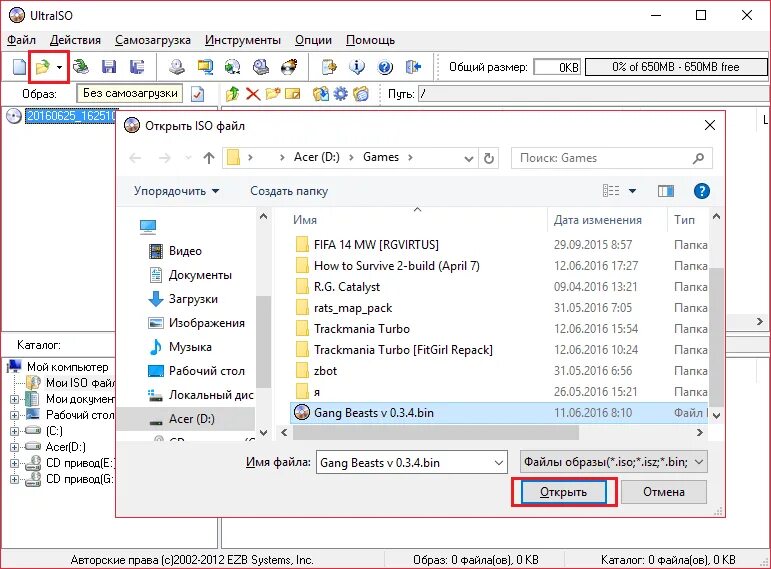The height and width of the screenshot is (569, 771).
Task: Click the Refresh icon beside address bar
Action: click(x=488, y=158)
